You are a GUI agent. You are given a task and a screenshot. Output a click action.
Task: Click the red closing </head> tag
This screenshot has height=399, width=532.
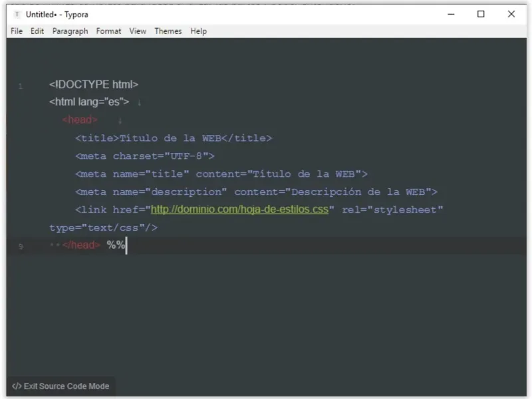(81, 245)
